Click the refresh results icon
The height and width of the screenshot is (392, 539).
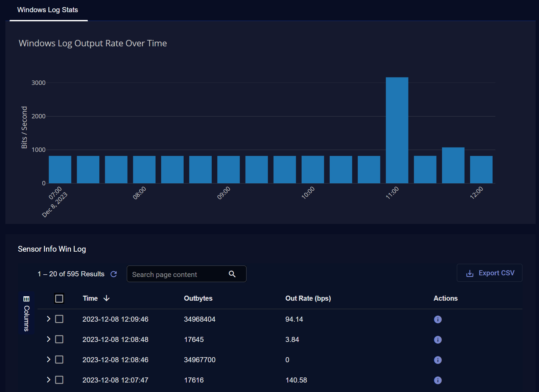tap(114, 274)
